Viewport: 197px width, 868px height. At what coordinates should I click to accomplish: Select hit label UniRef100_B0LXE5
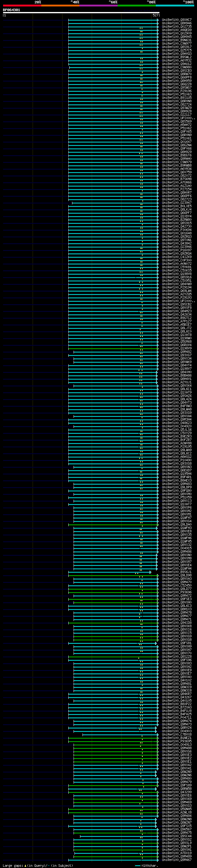pos(177,206)
